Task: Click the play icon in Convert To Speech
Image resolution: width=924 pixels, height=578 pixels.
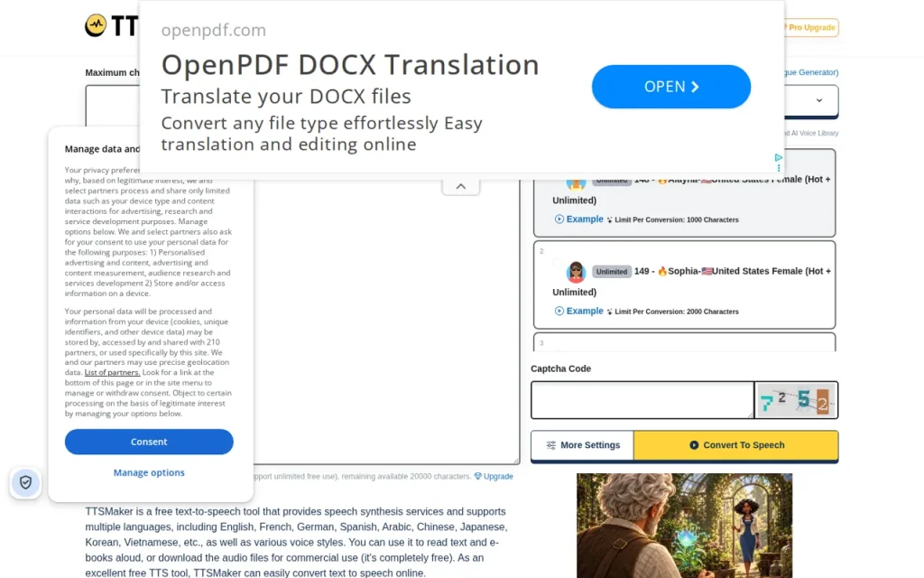Action: [694, 445]
